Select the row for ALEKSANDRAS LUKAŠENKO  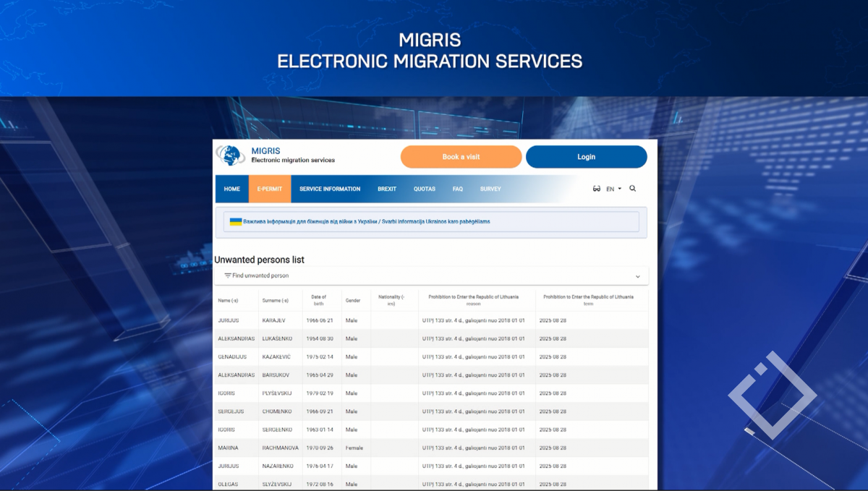(x=430, y=338)
